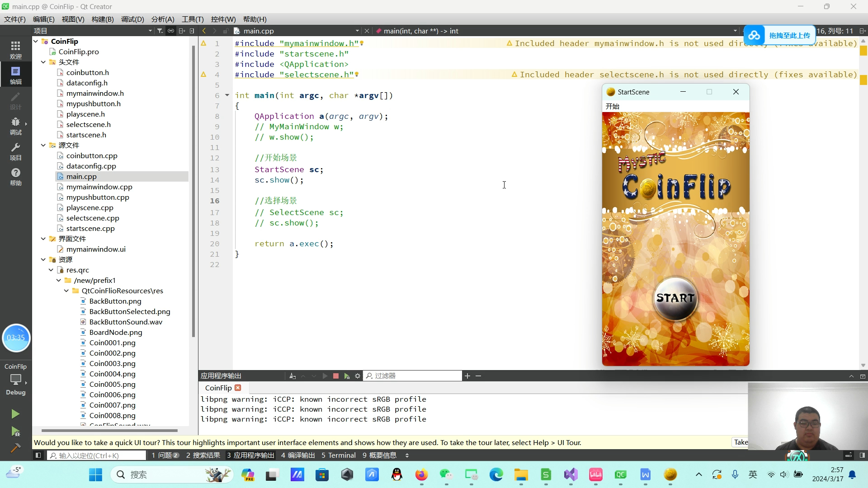Open the 1 问题 issues pane
The height and width of the screenshot is (488, 868).
point(165,455)
